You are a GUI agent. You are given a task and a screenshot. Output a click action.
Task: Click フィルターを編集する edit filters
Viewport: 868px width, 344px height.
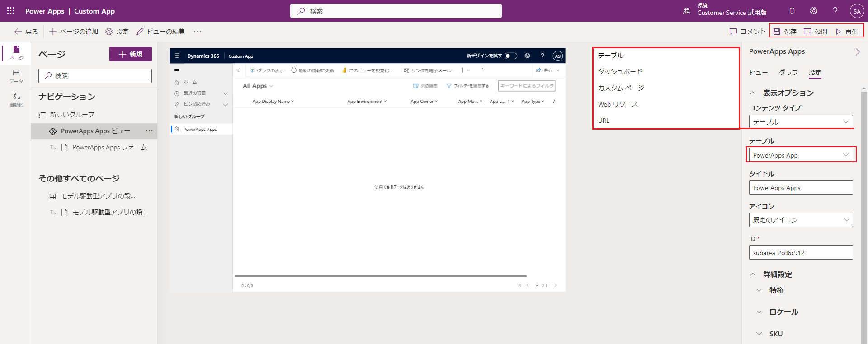click(x=467, y=86)
